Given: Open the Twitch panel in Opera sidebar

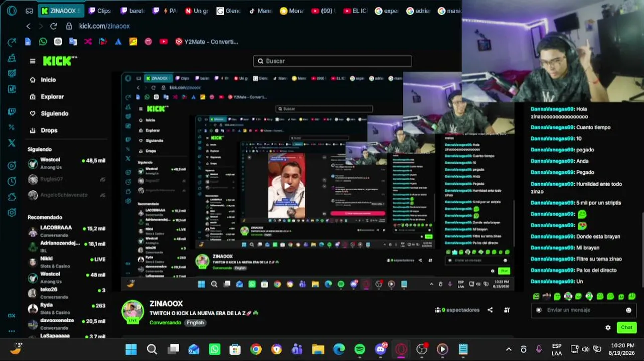Looking at the screenshot, I should (x=12, y=112).
